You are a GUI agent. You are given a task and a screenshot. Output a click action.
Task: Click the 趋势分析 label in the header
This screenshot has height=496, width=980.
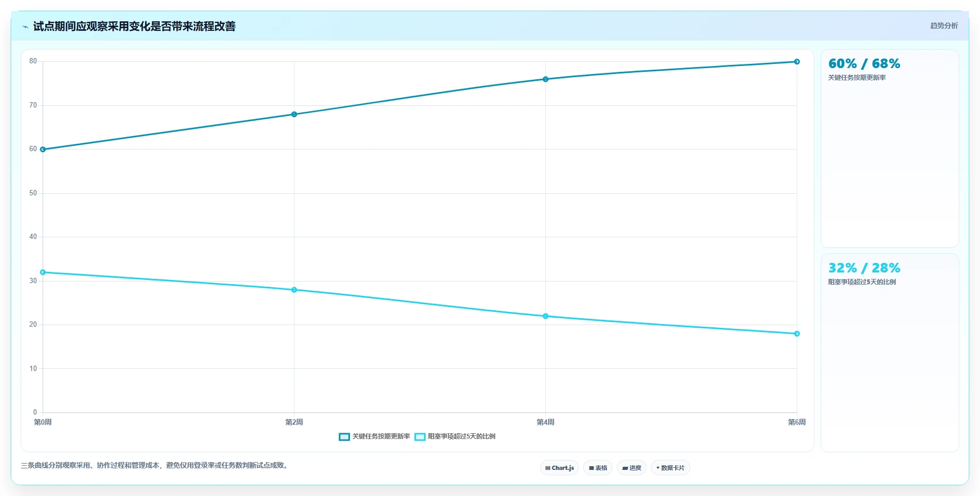click(x=944, y=26)
